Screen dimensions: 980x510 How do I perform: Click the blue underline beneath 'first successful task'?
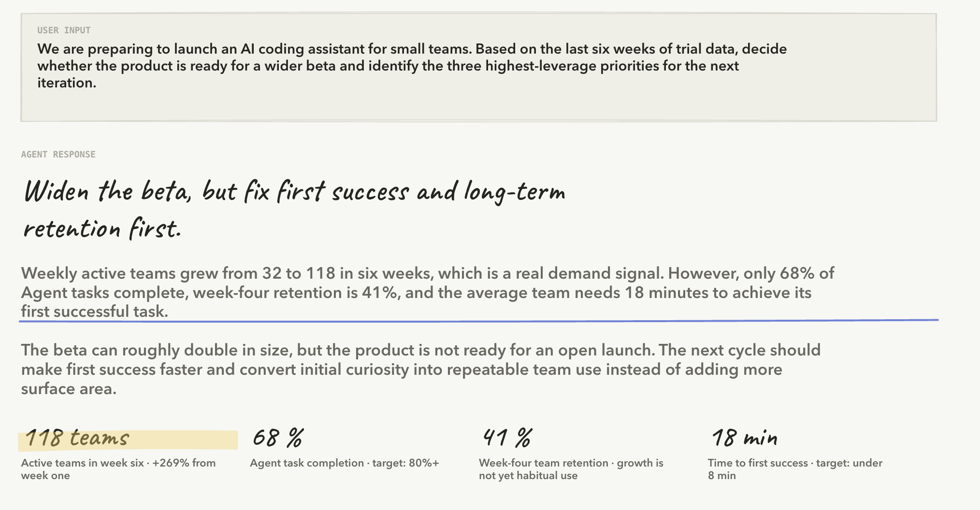click(x=478, y=321)
